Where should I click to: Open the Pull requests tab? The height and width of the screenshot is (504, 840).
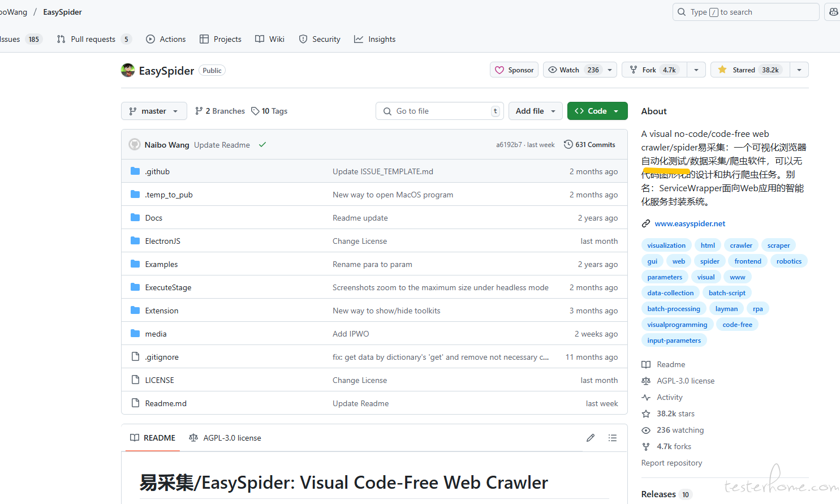coord(94,39)
